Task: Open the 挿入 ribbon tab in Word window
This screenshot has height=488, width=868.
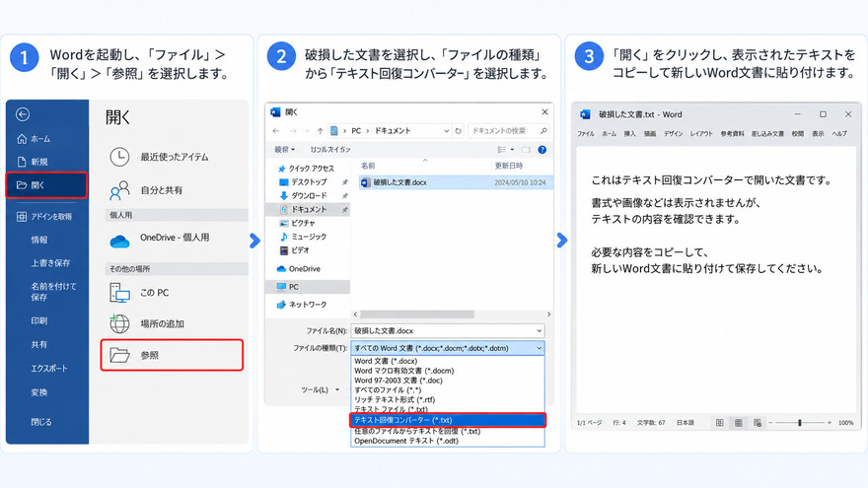Action: coord(630,134)
